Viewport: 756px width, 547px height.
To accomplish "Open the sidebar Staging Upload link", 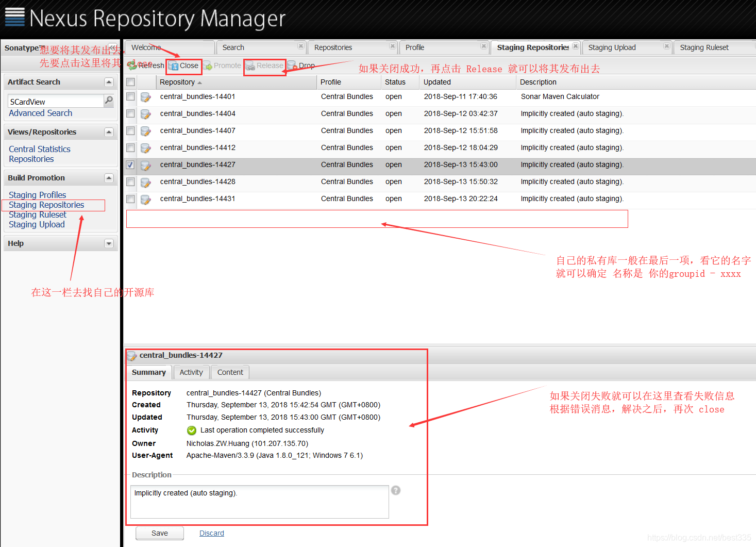I will 37,224.
